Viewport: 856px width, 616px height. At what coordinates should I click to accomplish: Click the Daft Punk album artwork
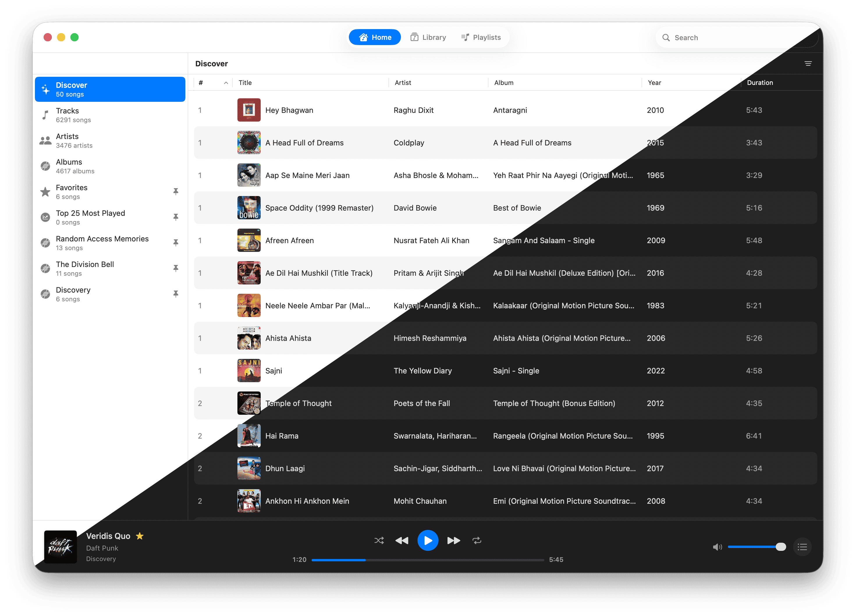(x=61, y=546)
